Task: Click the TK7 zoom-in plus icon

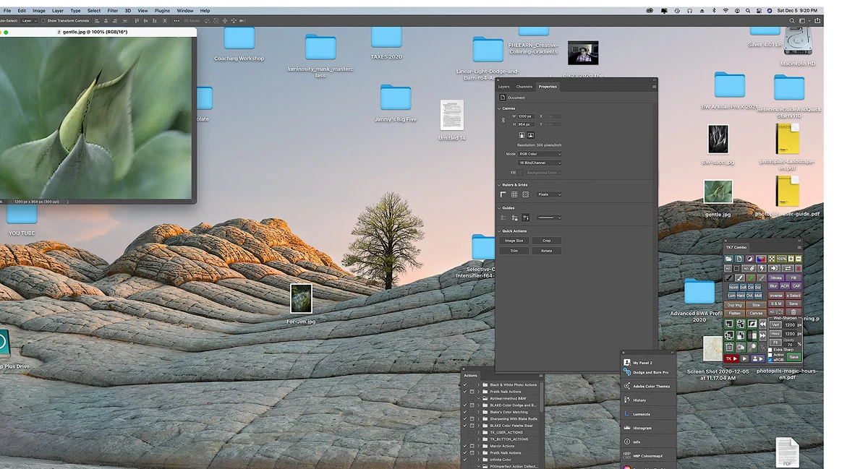Action: (x=791, y=259)
